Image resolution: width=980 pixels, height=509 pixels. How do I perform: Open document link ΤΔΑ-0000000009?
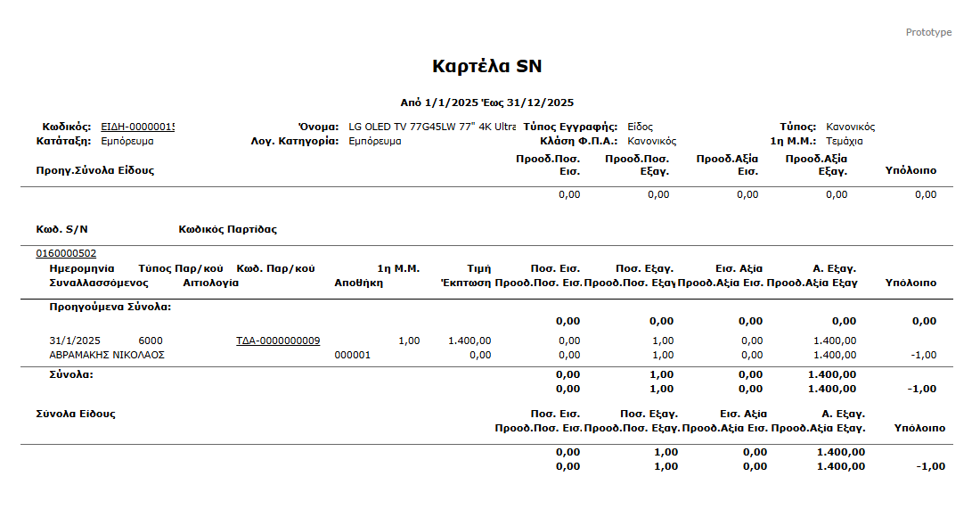pos(278,341)
